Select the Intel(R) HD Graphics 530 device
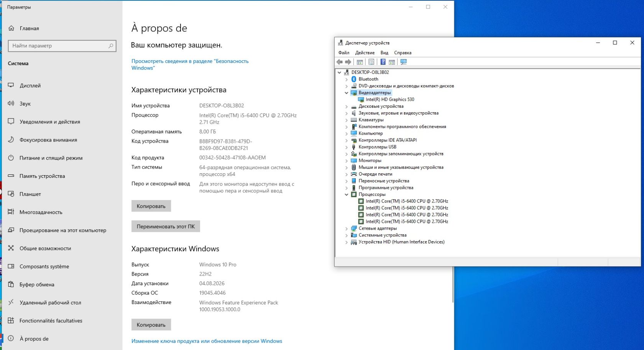 [x=390, y=100]
